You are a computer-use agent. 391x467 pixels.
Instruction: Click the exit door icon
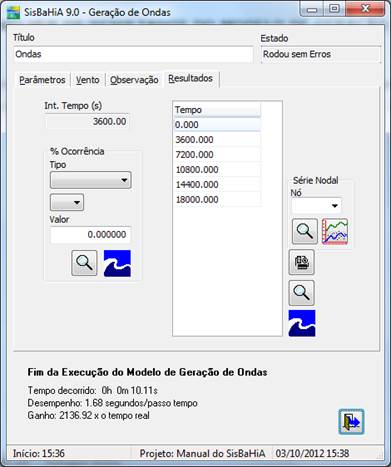tap(351, 422)
